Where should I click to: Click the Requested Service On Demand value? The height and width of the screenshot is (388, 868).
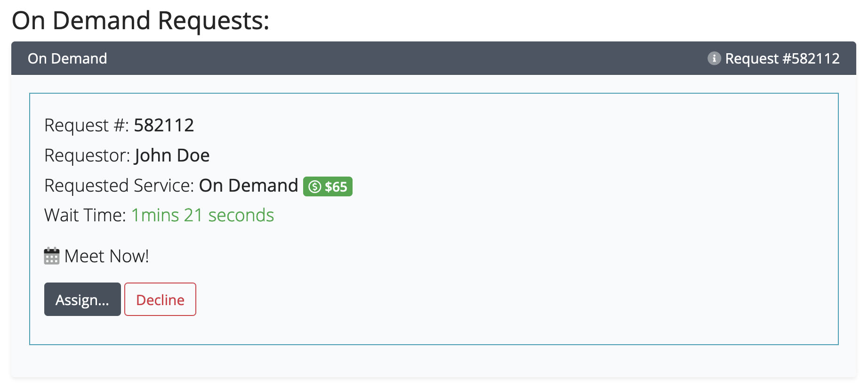pos(248,186)
